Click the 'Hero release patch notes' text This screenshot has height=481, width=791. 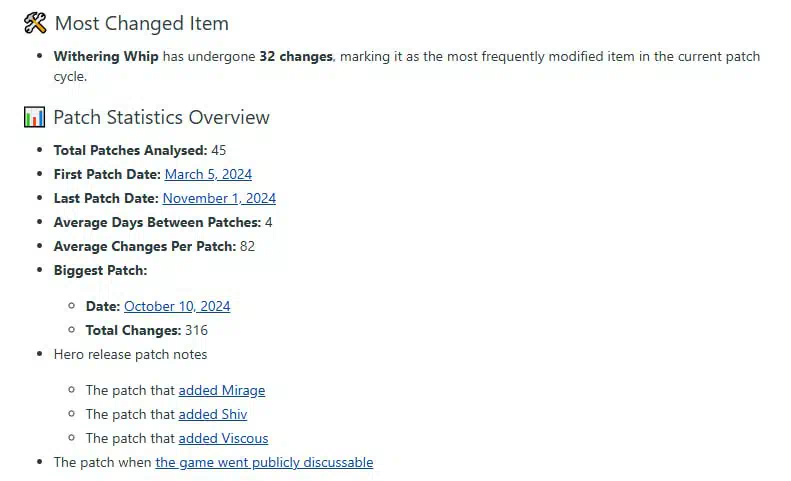pos(131,354)
